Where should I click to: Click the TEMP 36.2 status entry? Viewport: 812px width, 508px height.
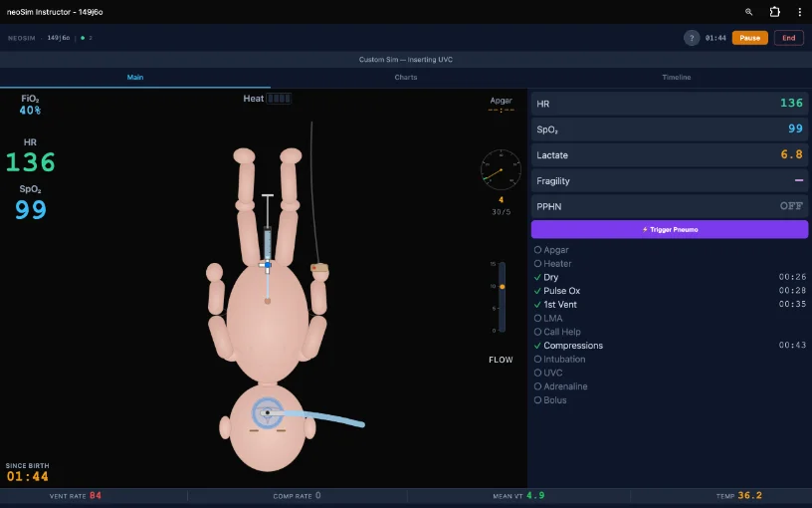pos(739,496)
